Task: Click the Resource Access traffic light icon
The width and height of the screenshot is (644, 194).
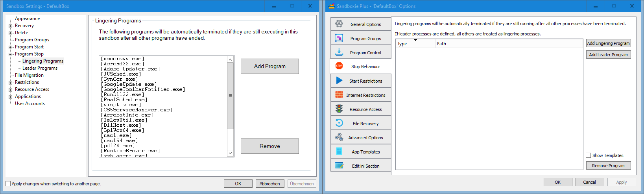Action: (339, 109)
